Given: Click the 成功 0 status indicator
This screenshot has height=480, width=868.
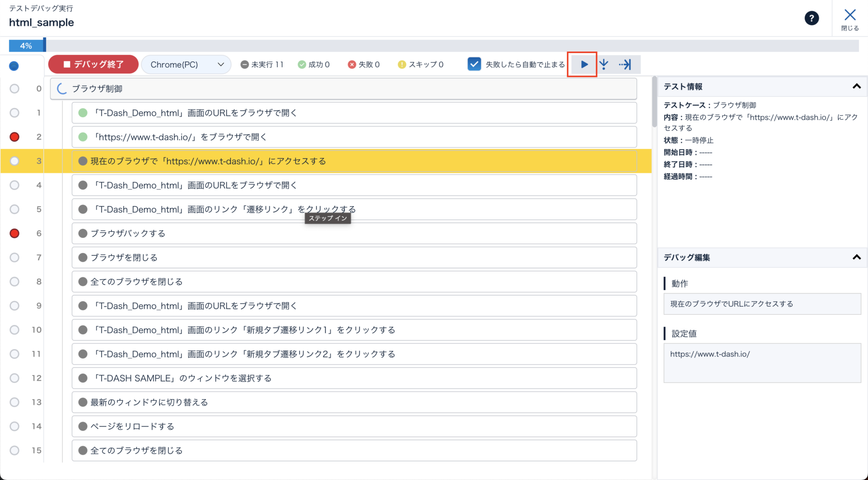Looking at the screenshot, I should click(314, 65).
